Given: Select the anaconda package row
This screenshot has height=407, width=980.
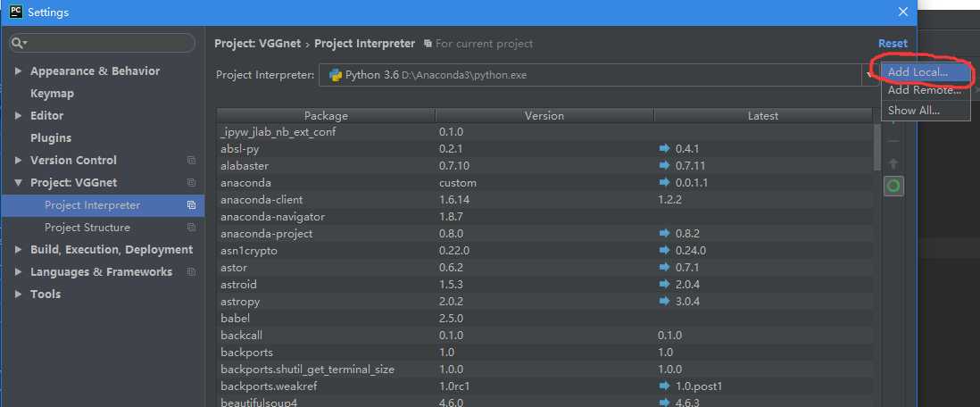Looking at the screenshot, I should pos(544,183).
